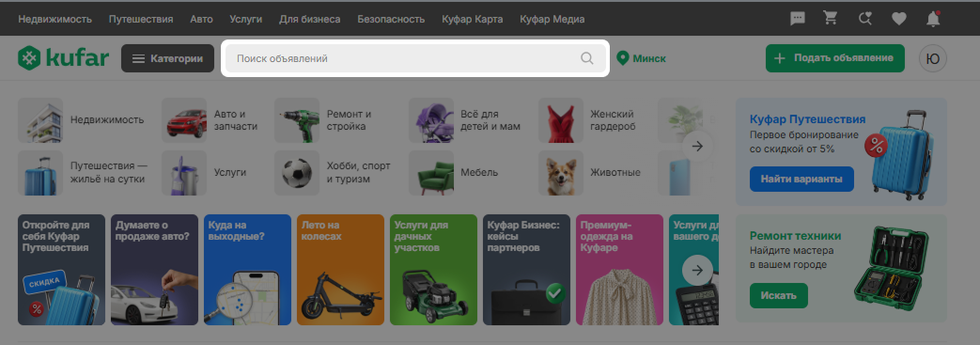
Task: Open Премиум-одежда на Куфаре banner
Action: [619, 270]
